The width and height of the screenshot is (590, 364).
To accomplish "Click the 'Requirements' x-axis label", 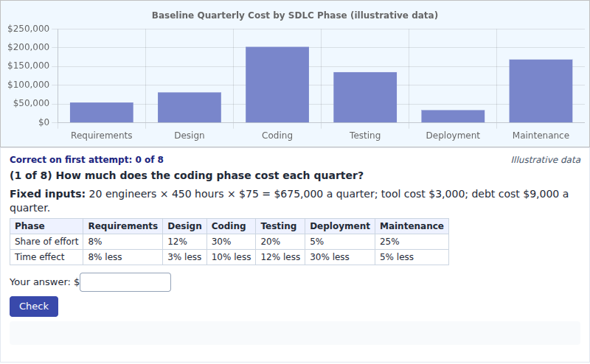I will [102, 136].
